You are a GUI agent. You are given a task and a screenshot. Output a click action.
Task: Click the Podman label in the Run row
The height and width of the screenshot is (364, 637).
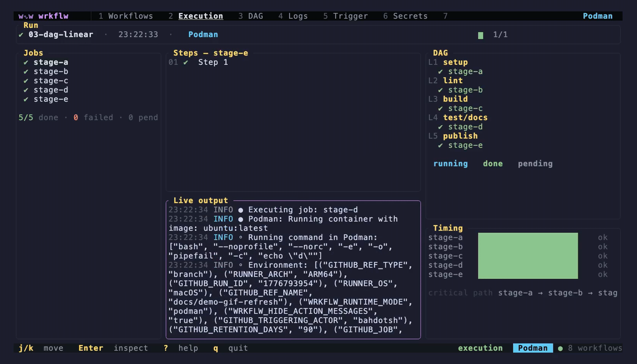[203, 35]
